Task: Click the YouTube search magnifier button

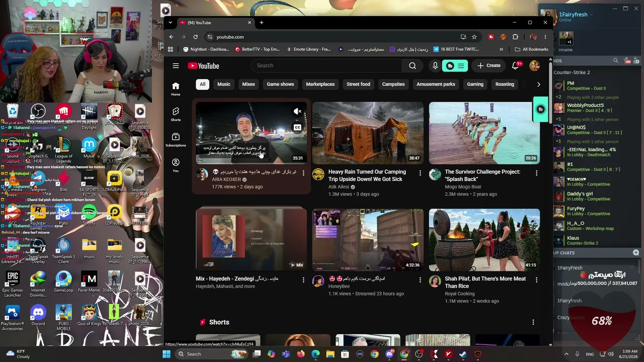Action: 413,65
